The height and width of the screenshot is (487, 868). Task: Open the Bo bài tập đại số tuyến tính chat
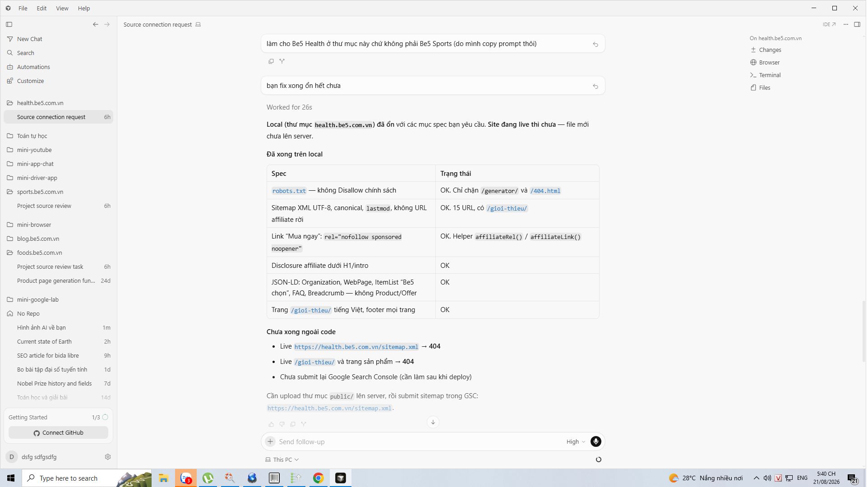tap(58, 370)
